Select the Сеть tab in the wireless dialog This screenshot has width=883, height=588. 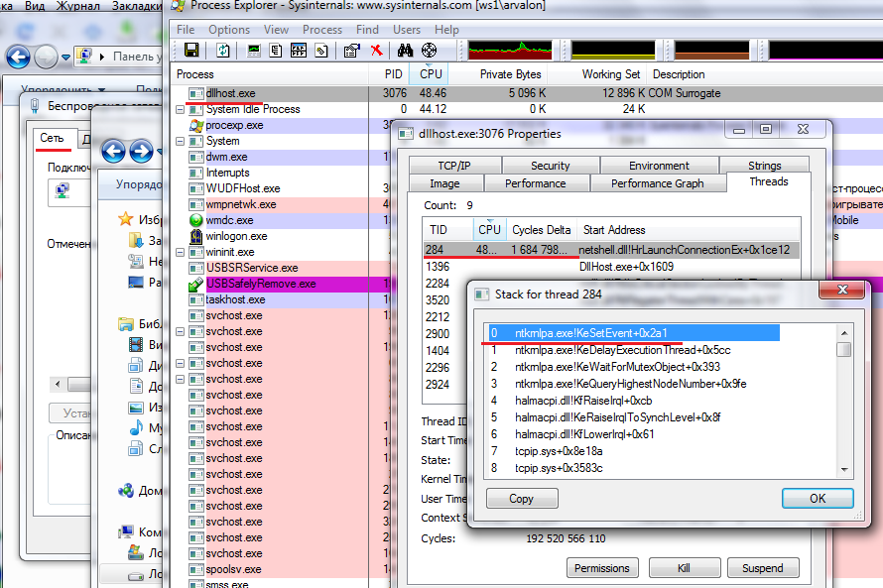pos(52,138)
